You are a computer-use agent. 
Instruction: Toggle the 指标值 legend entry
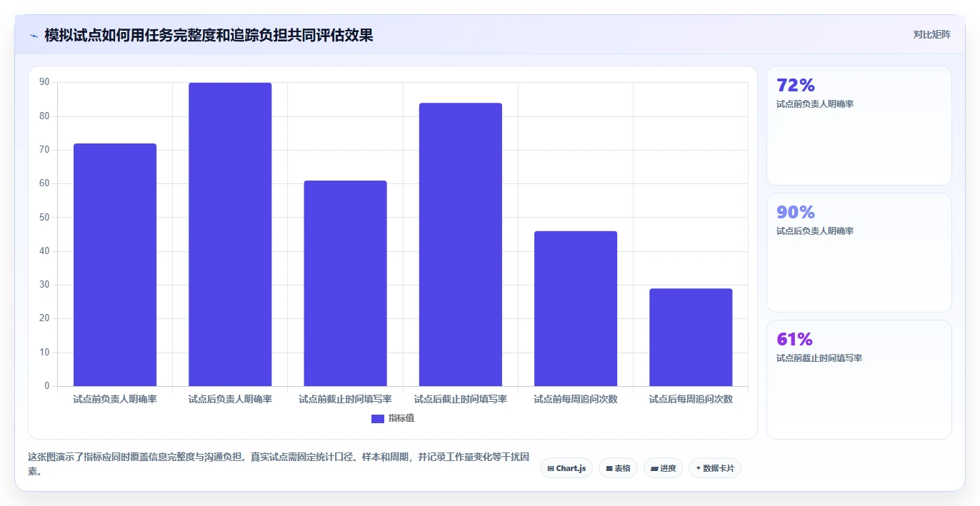[x=393, y=418]
